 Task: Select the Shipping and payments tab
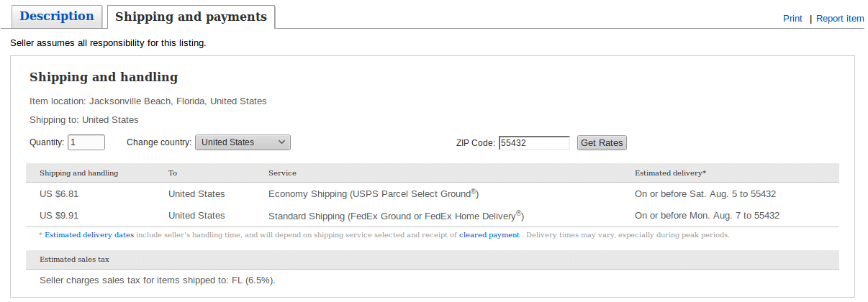click(x=191, y=17)
